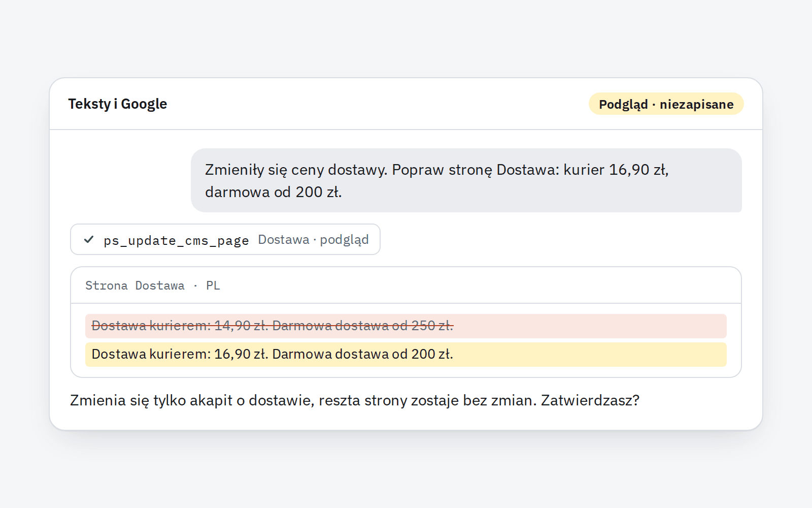Click the struck-through line with 14,90 zł

405,326
